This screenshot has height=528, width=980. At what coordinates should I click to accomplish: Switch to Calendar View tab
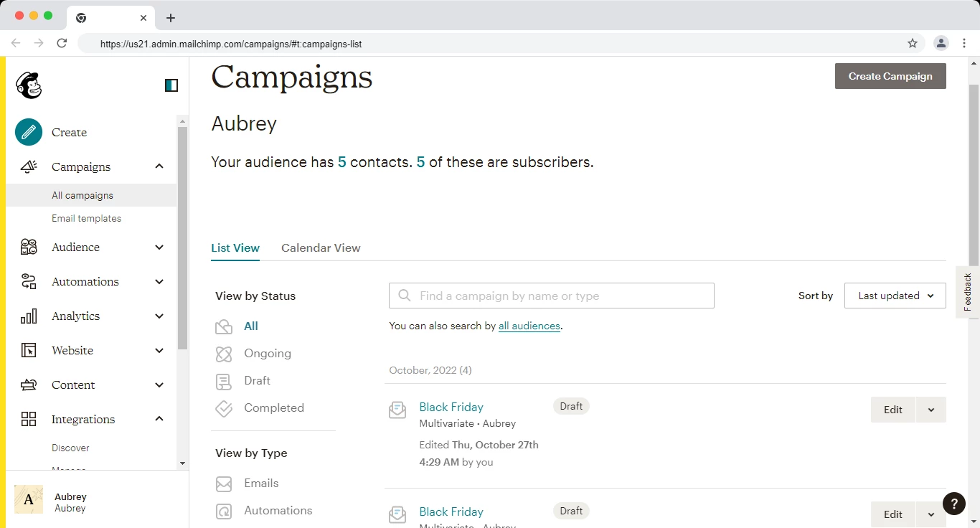click(321, 247)
